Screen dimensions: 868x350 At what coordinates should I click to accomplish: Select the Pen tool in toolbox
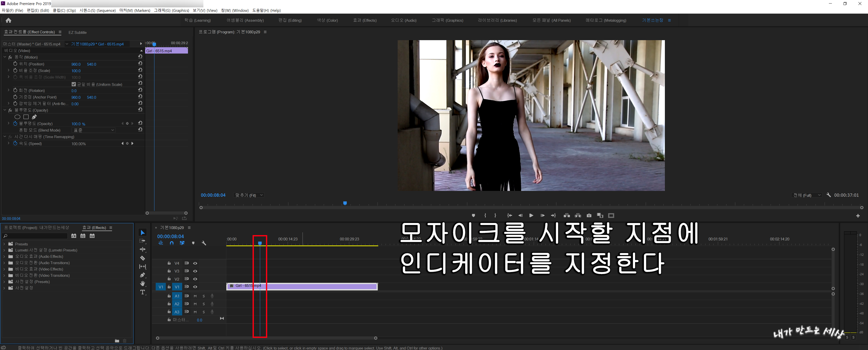tap(143, 275)
